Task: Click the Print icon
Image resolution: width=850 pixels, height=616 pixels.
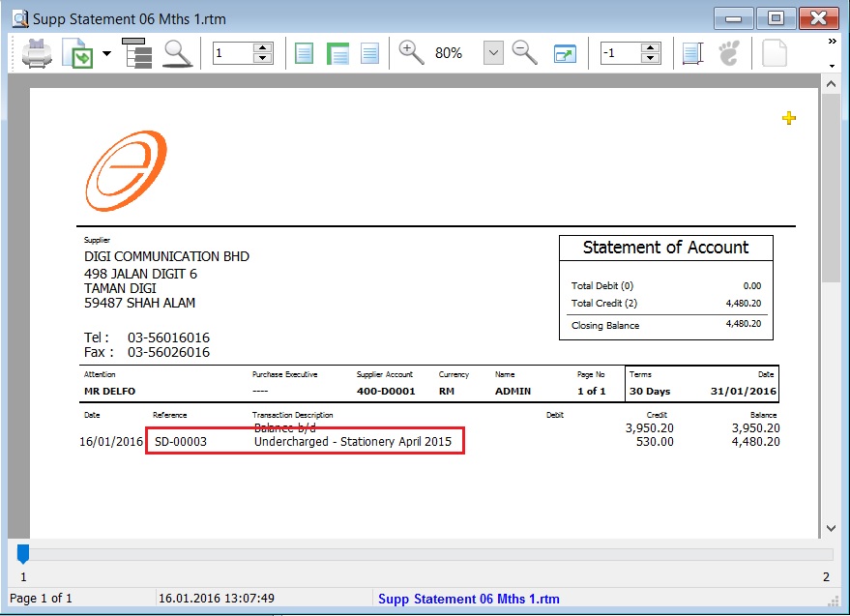Action: [36, 52]
